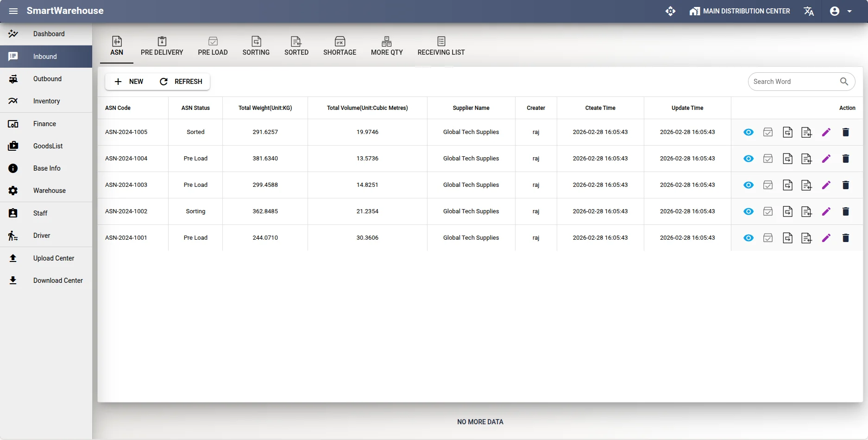View details of ASN-2024-1003 via eye icon
This screenshot has height=440, width=868.
click(x=748, y=185)
